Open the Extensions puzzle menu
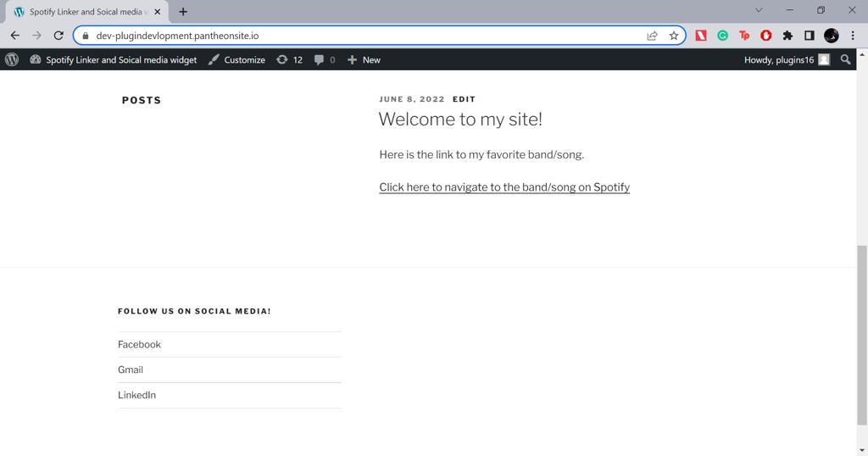 point(787,36)
